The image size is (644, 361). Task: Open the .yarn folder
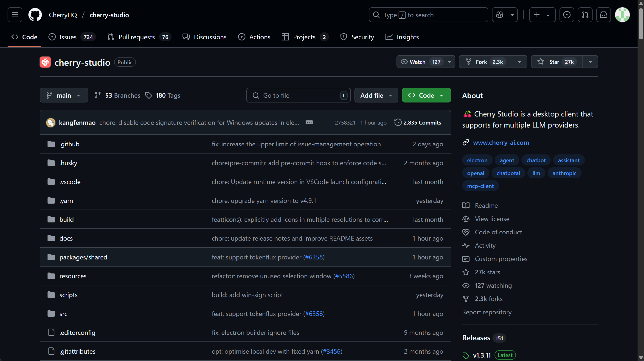pos(66,201)
